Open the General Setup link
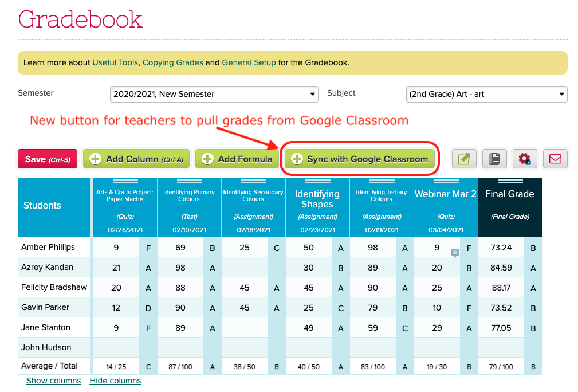 [249, 62]
